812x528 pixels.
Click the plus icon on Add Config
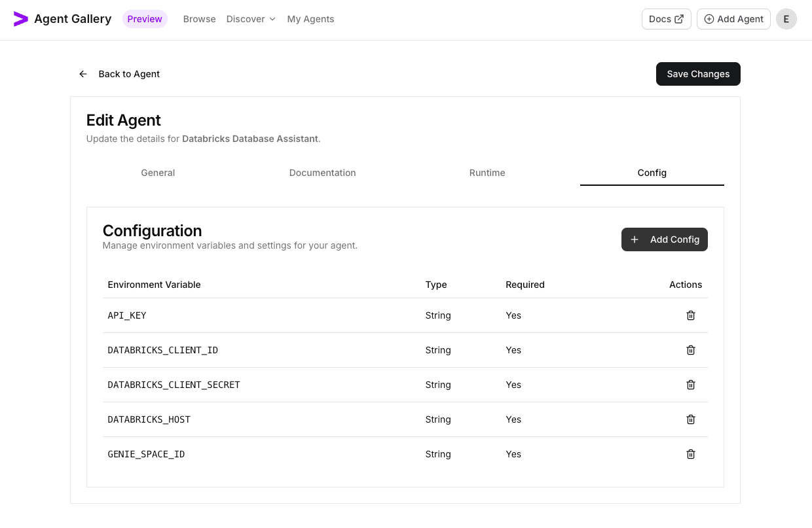tap(635, 239)
